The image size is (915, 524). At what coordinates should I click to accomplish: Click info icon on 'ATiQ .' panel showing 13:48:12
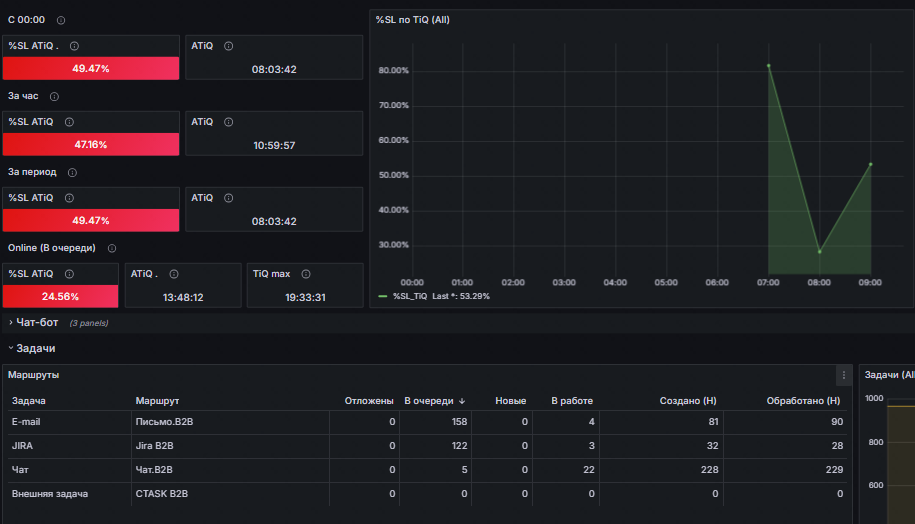174,274
